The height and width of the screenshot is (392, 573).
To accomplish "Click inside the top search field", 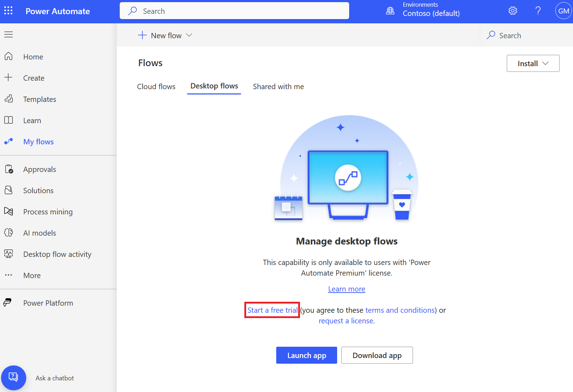I will 234,11.
